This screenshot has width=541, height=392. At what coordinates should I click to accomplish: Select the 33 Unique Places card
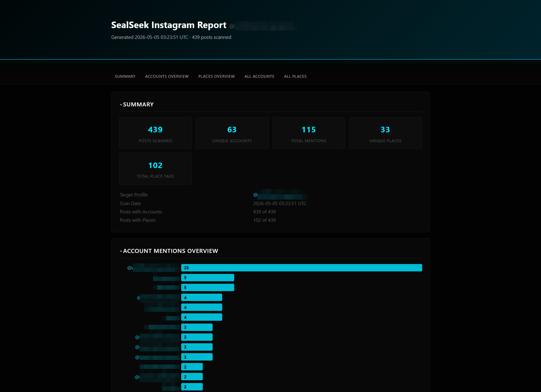(x=385, y=133)
